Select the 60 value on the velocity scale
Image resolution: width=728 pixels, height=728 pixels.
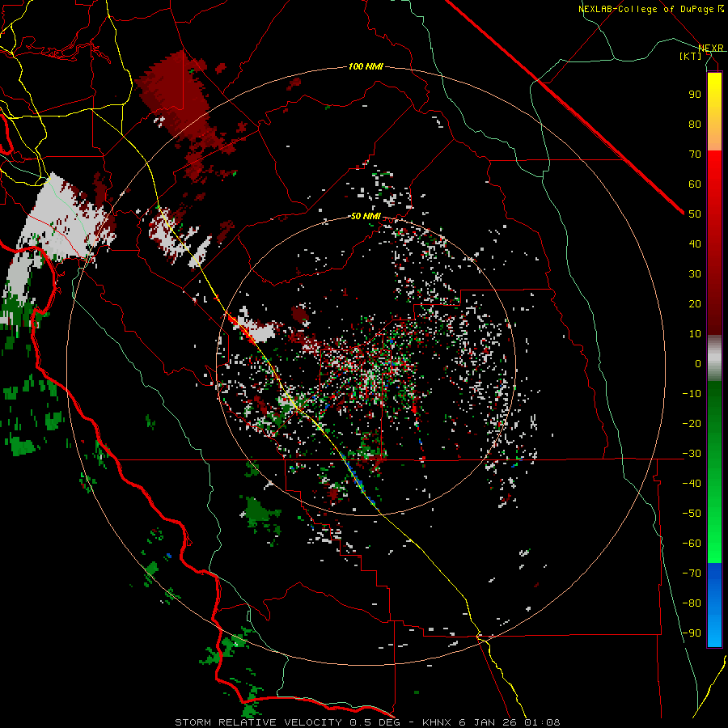click(695, 184)
